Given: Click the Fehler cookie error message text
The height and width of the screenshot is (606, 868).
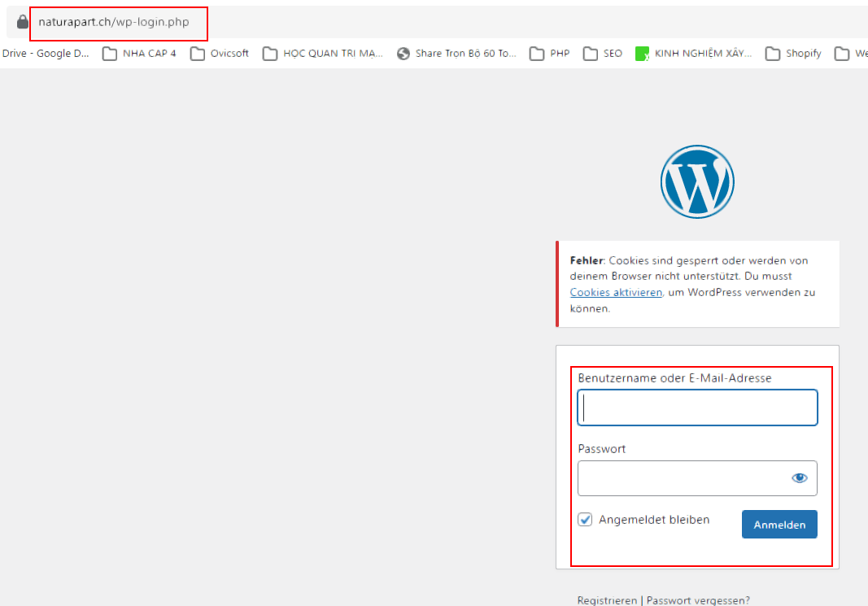Looking at the screenshot, I should 692,284.
